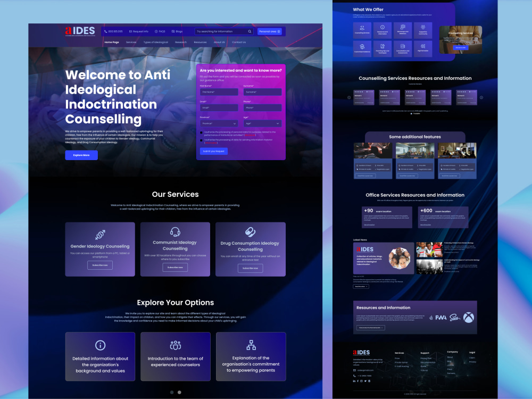Click the Sass logo in Resources banner
Image resolution: width=532 pixels, height=399 pixels.
click(x=455, y=318)
